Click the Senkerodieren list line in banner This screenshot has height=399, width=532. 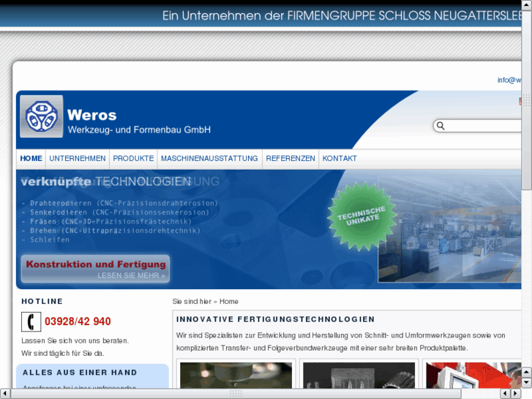(x=116, y=212)
